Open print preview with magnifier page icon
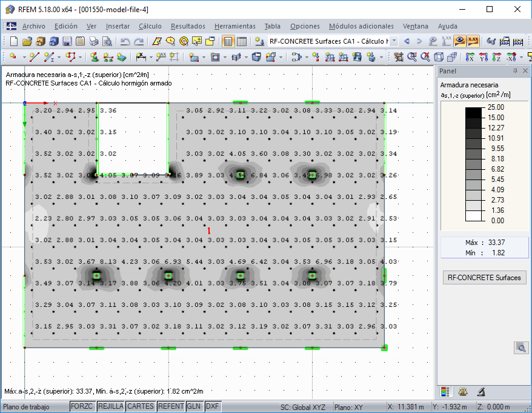 click(107, 41)
